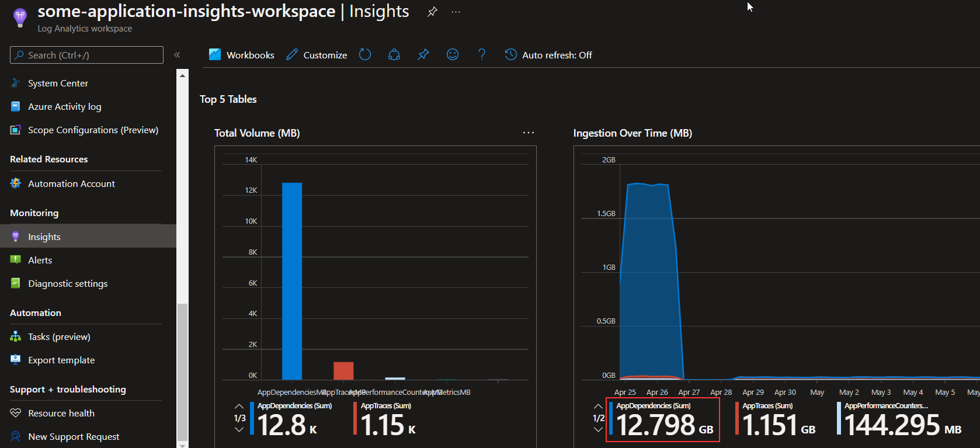Open Auto refresh: Off setting
Image resolution: width=980 pixels, height=448 pixels.
coord(548,55)
